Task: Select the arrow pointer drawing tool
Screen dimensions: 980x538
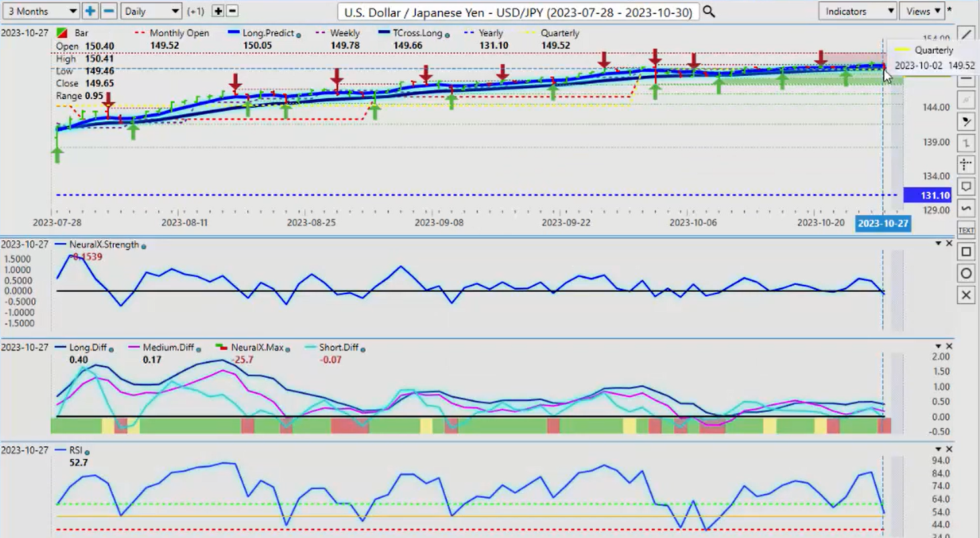Action: pos(966,122)
